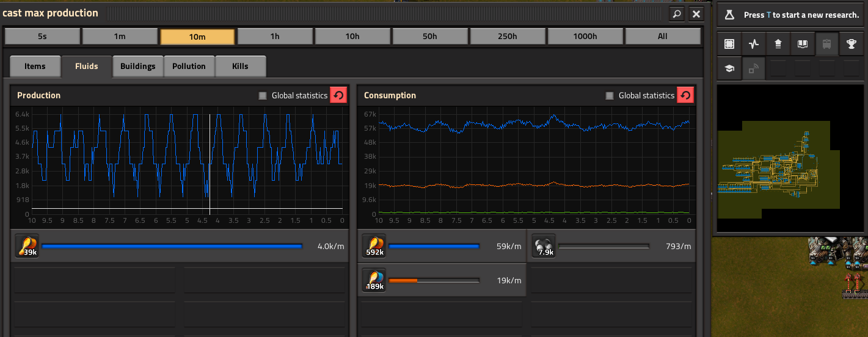Open the Factoriopedia book icon
The image size is (868, 337).
pyautogui.click(x=803, y=44)
